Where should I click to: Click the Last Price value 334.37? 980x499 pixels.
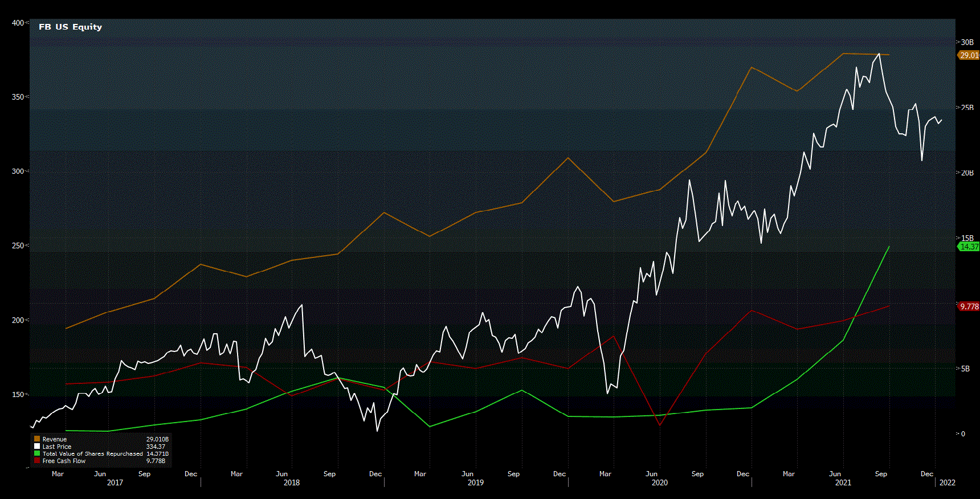[156, 447]
